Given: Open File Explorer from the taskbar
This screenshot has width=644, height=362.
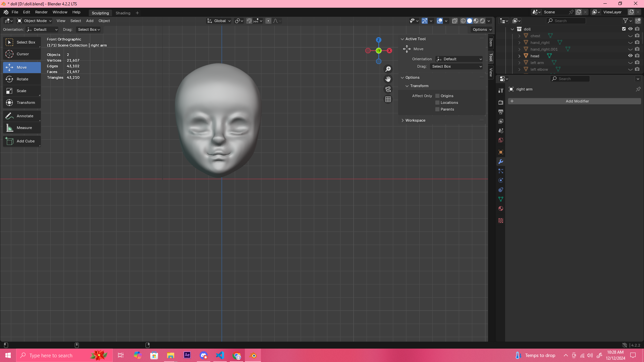Looking at the screenshot, I should pos(170,355).
